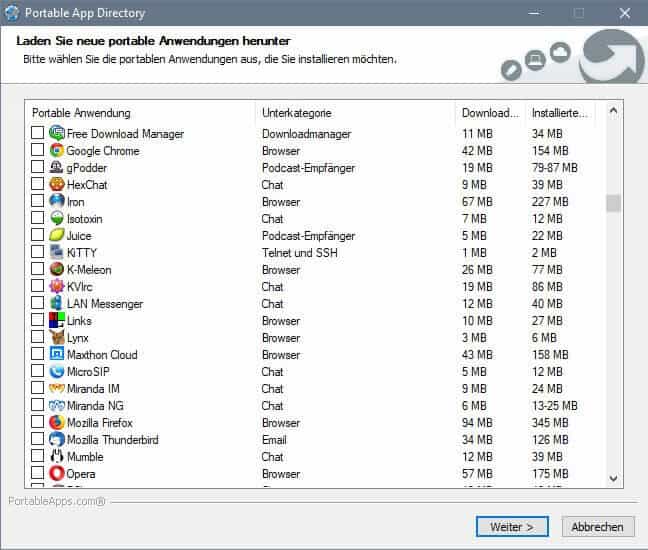Screen dimensions: 648x550
Task: Check the Google Chrome checkbox
Action: [x=38, y=151]
